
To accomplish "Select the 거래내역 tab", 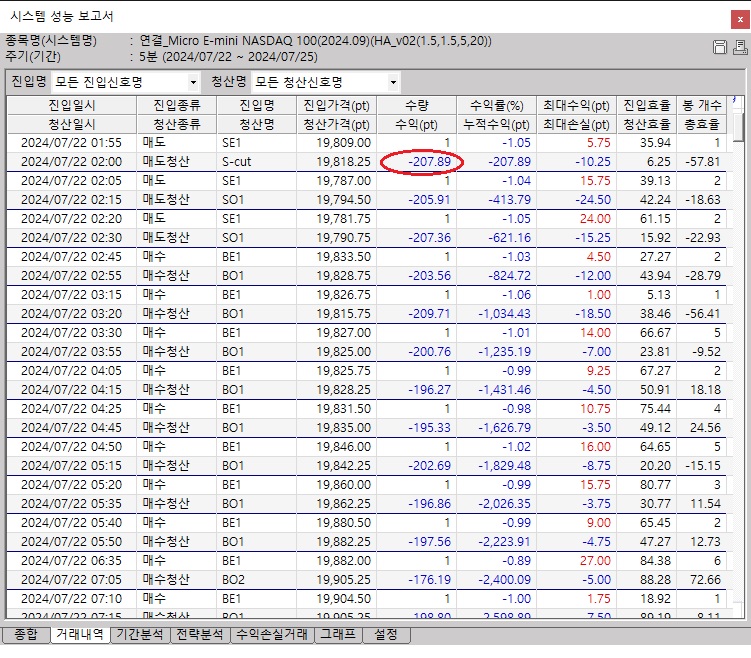I will [x=81, y=634].
